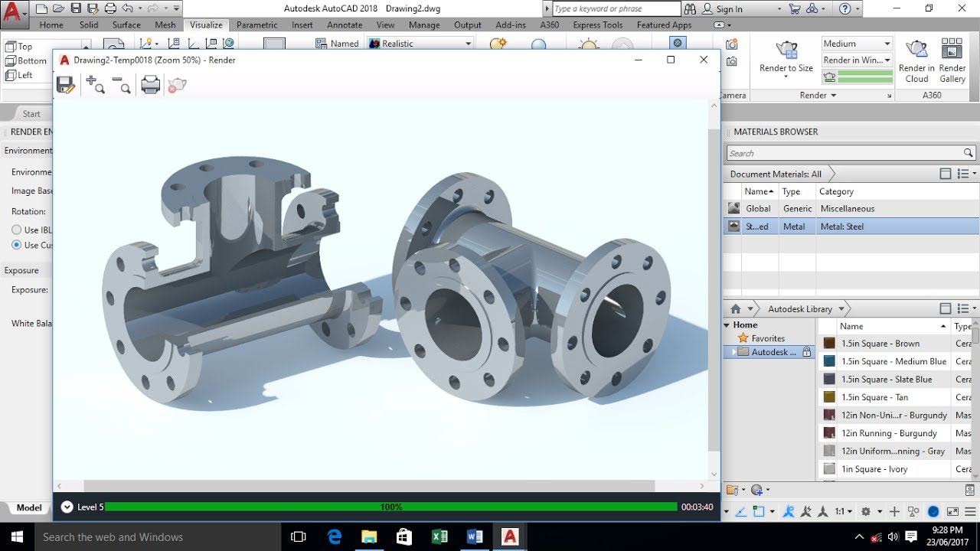Toggle the Autodesk Library panel display
The image size is (980, 551).
[946, 309]
